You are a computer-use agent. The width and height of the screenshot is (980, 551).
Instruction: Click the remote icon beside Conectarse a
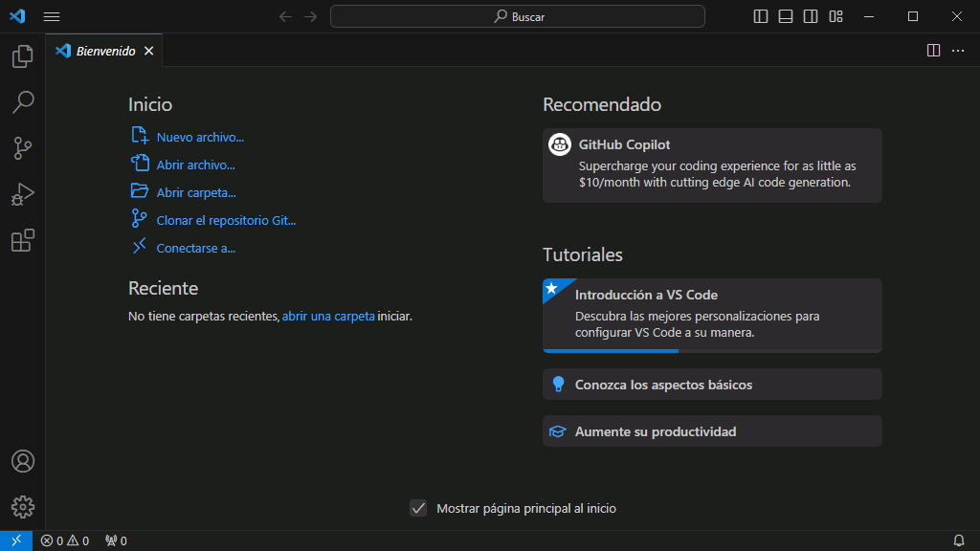tap(140, 246)
